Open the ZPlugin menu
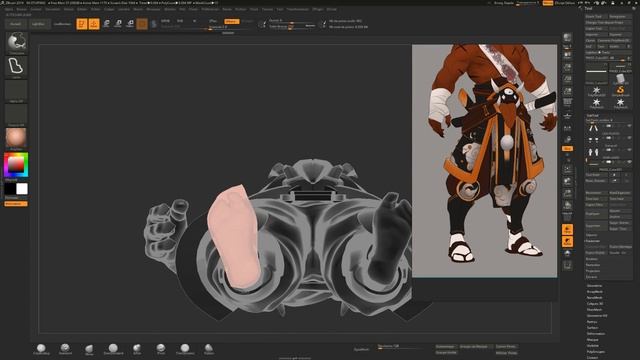640x360 pixels. pyautogui.click(x=317, y=9)
